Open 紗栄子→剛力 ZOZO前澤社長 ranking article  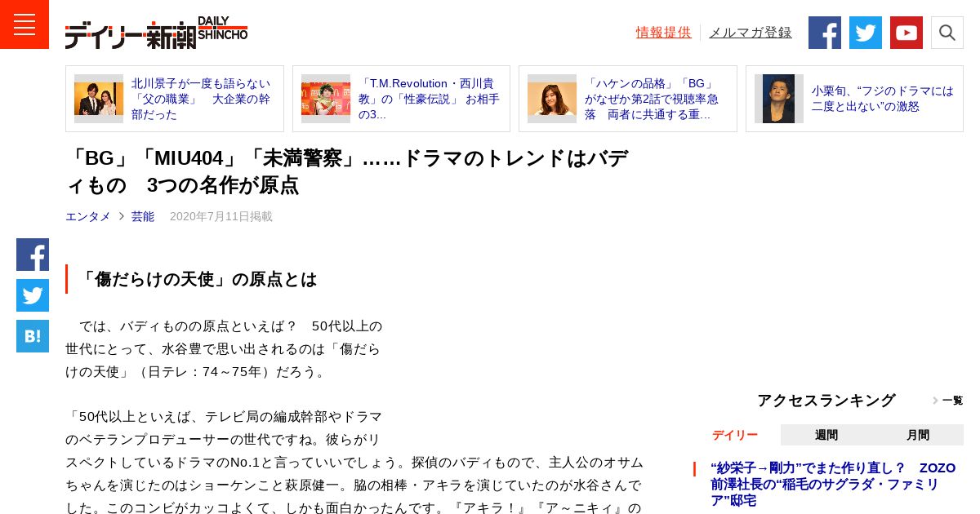point(833,484)
